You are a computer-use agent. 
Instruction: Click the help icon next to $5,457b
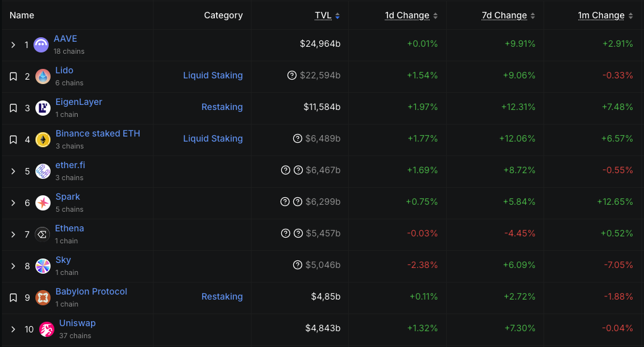(298, 233)
